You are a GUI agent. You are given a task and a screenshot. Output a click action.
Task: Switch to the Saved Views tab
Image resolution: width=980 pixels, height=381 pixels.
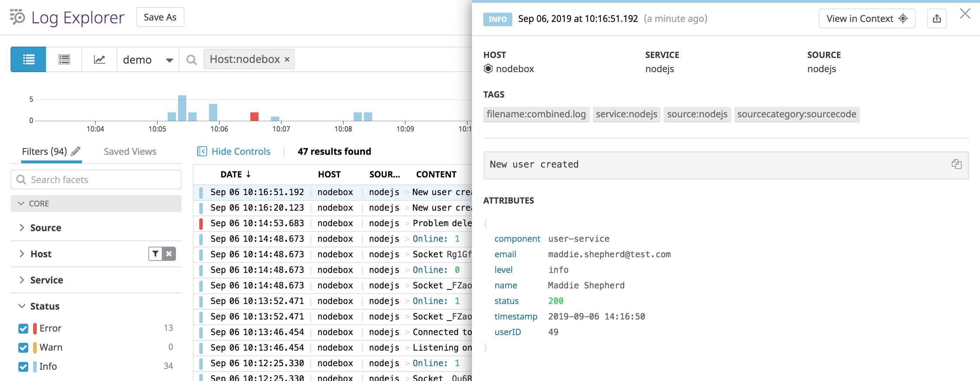[130, 151]
